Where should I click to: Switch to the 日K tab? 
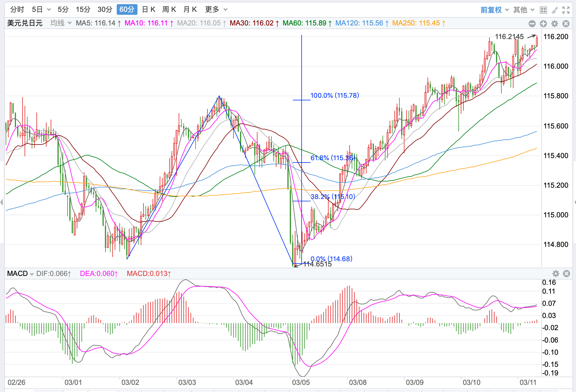point(149,10)
